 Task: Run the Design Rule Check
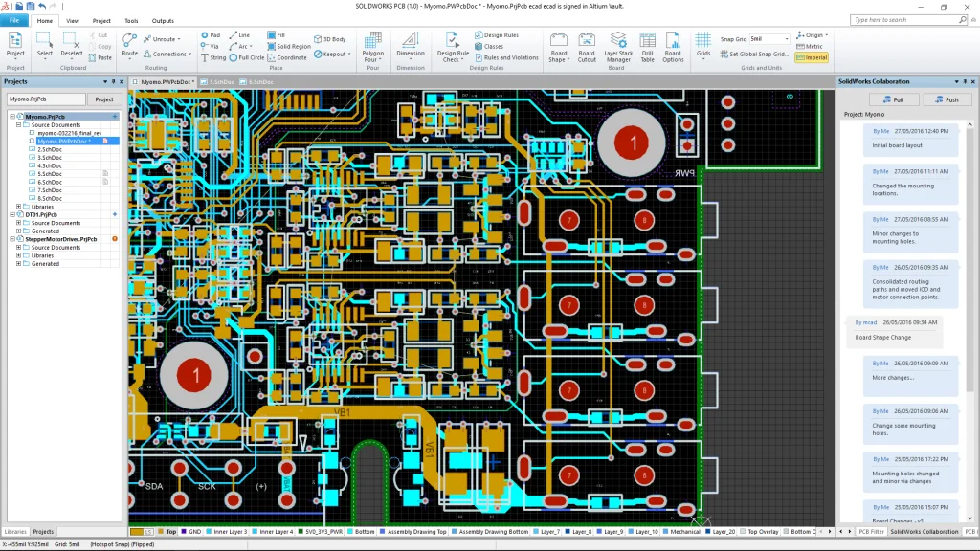[x=450, y=50]
